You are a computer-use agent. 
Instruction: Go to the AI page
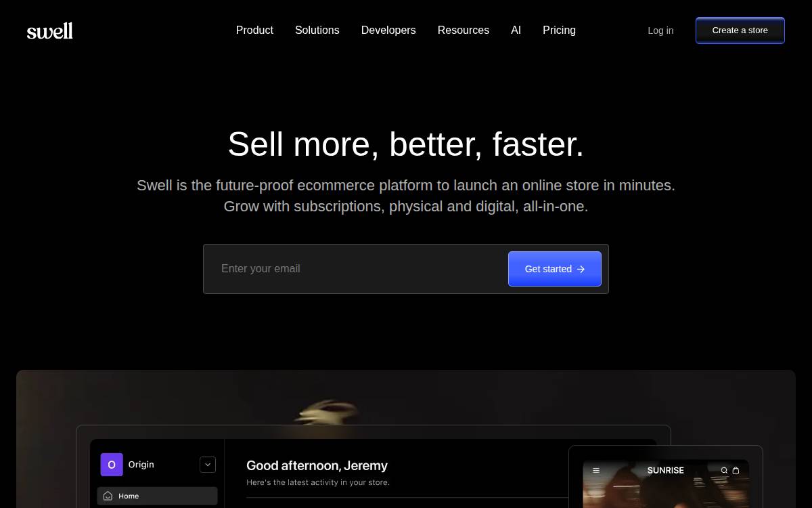(516, 30)
